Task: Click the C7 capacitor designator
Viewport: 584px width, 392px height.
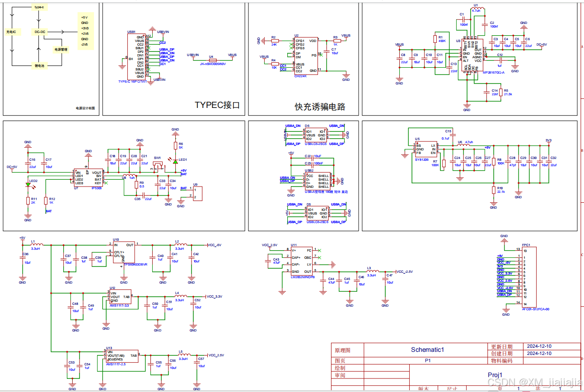Action: (333, 49)
